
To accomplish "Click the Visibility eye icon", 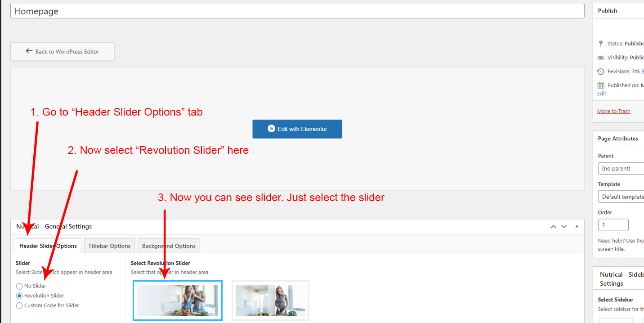I will 601,58.
